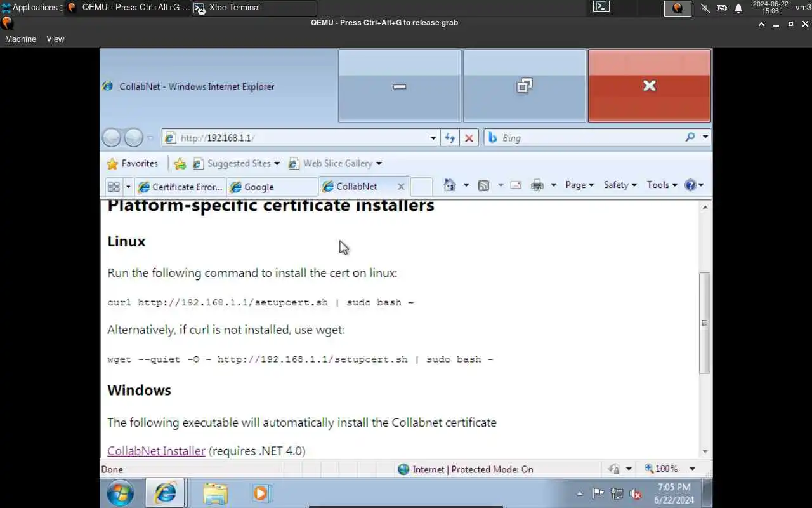Refresh the page with the Refresh icon
The height and width of the screenshot is (508, 812).
pos(450,138)
